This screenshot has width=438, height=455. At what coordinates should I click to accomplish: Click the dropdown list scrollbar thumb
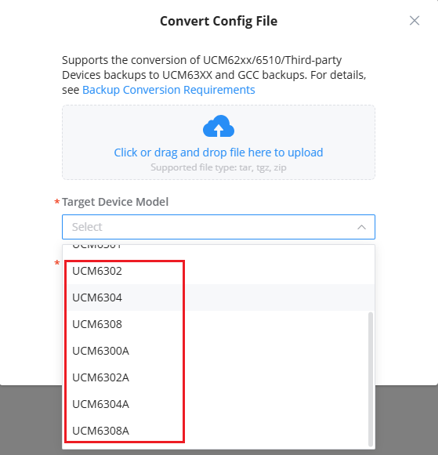point(370,379)
